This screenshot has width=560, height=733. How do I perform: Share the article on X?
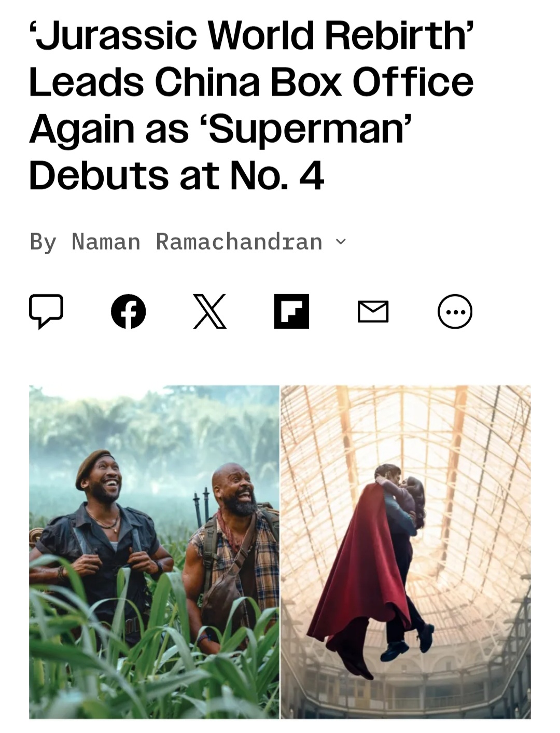click(209, 311)
